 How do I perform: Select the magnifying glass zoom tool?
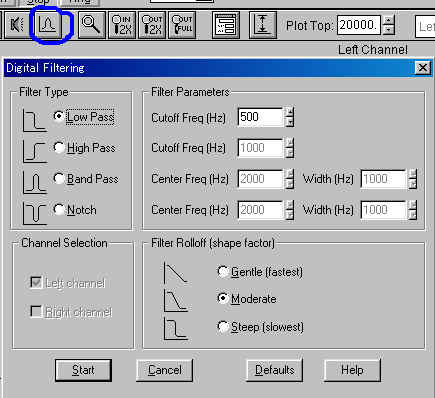pos(91,25)
